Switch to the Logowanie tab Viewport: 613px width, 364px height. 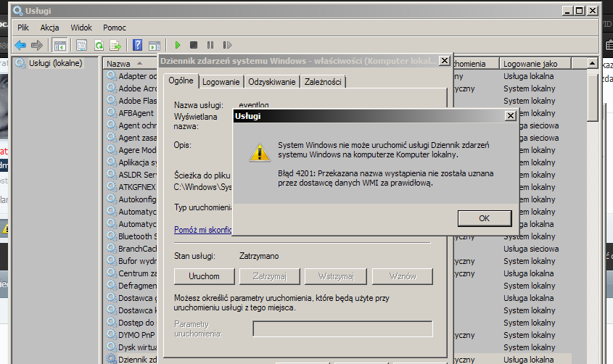pyautogui.click(x=221, y=82)
